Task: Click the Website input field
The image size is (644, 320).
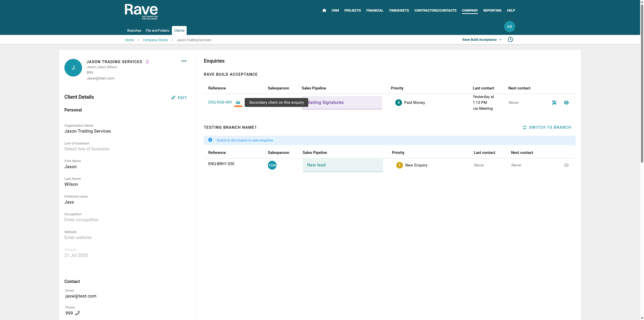Action: point(78,237)
